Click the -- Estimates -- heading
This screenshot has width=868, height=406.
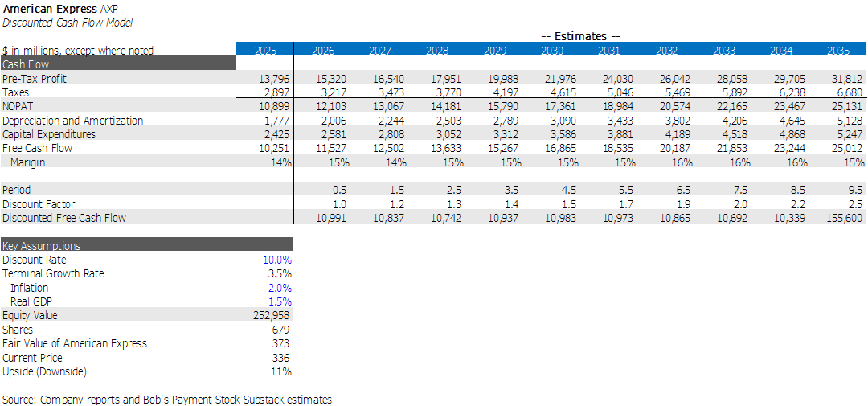click(580, 36)
